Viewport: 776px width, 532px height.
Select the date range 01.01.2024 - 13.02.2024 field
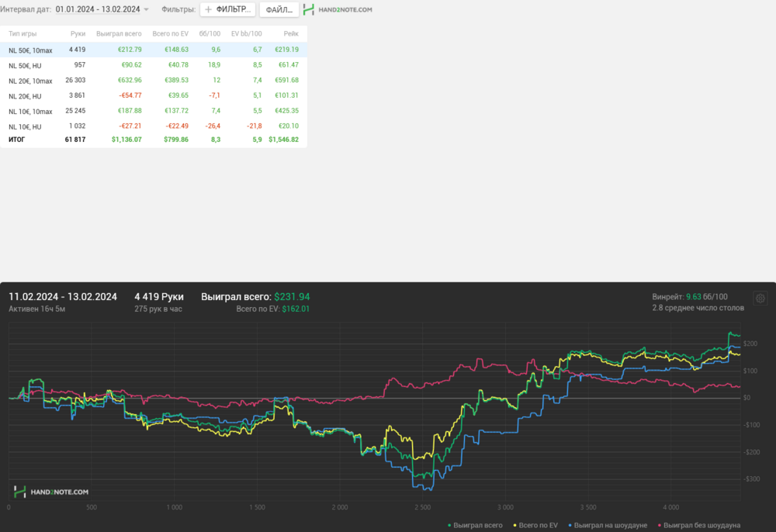98,9
